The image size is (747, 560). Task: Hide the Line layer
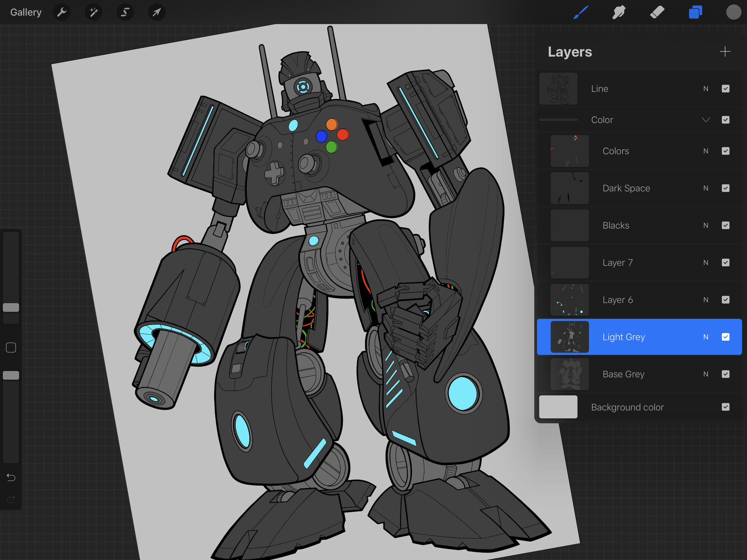(x=726, y=89)
